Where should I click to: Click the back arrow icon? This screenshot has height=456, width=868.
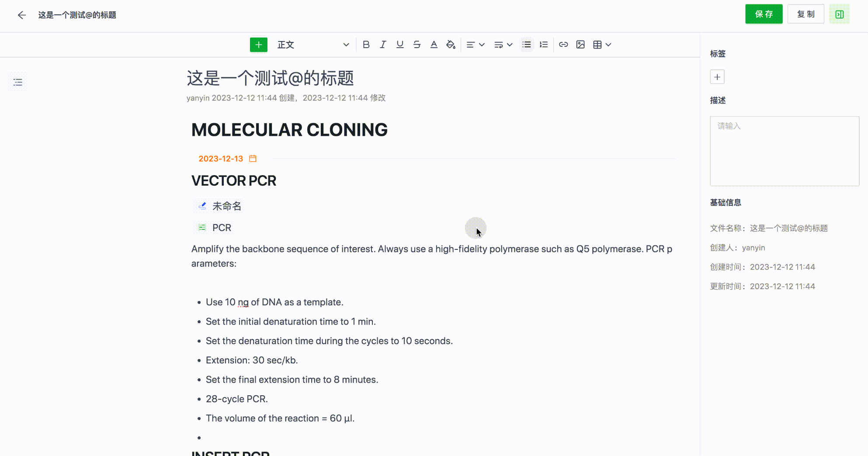pyautogui.click(x=21, y=15)
